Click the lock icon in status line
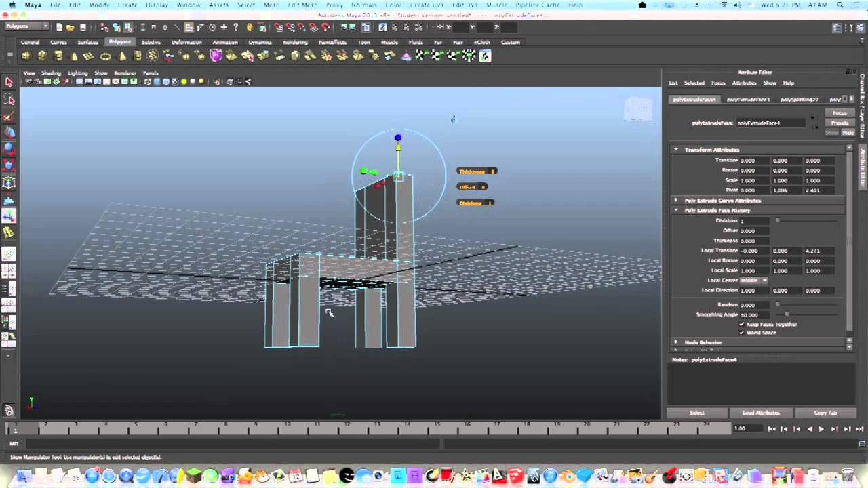This screenshot has height=488, width=868. 250,27
